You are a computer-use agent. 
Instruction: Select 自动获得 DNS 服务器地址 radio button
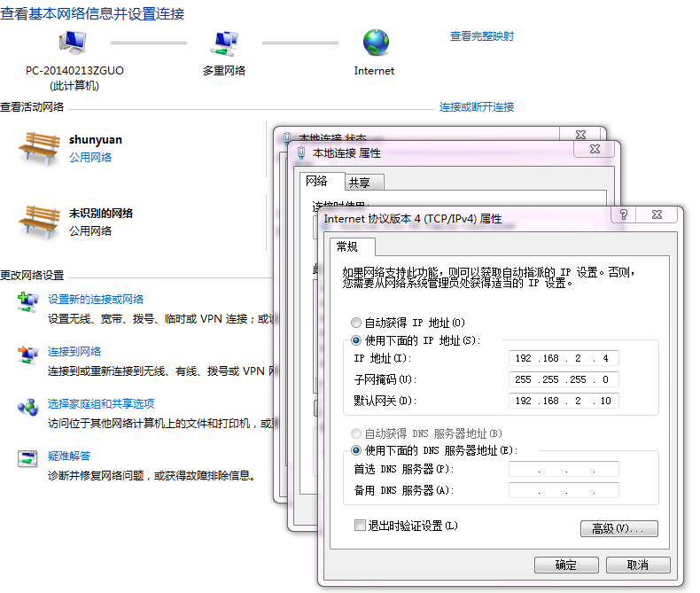coord(356,433)
